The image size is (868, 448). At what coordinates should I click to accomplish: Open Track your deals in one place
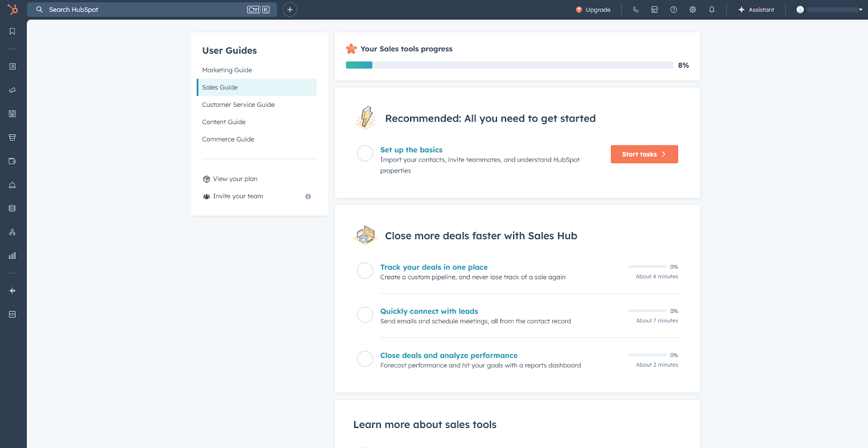pyautogui.click(x=434, y=267)
